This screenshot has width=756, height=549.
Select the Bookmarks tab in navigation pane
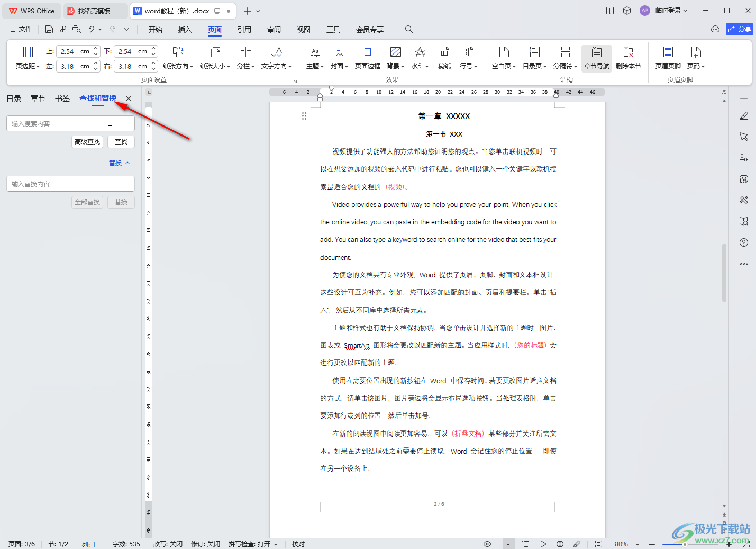pyautogui.click(x=62, y=98)
